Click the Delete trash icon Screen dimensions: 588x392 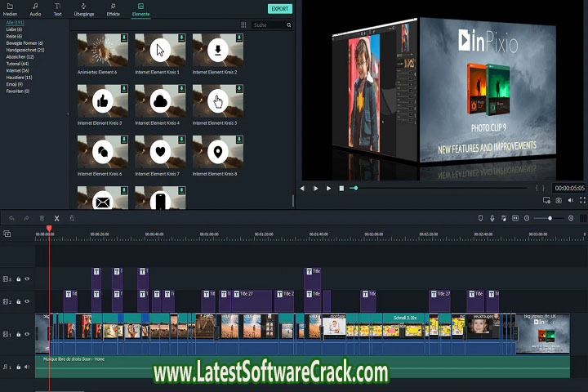point(42,218)
